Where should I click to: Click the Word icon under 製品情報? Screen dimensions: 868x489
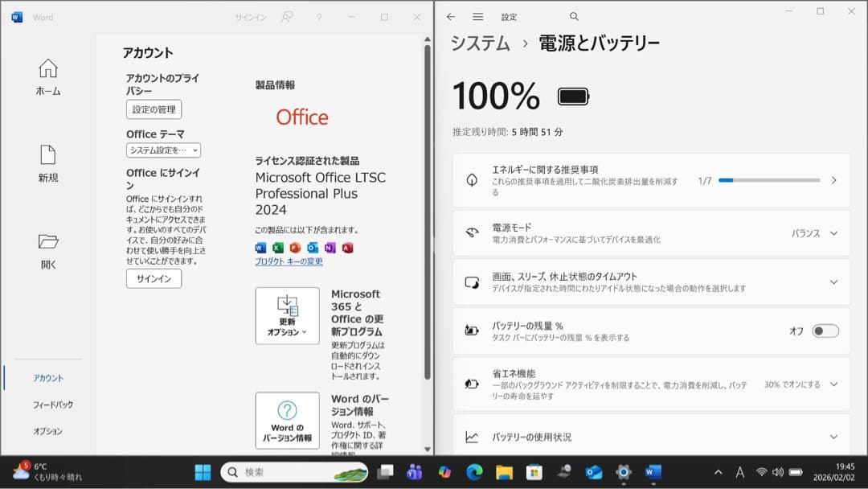tap(260, 248)
